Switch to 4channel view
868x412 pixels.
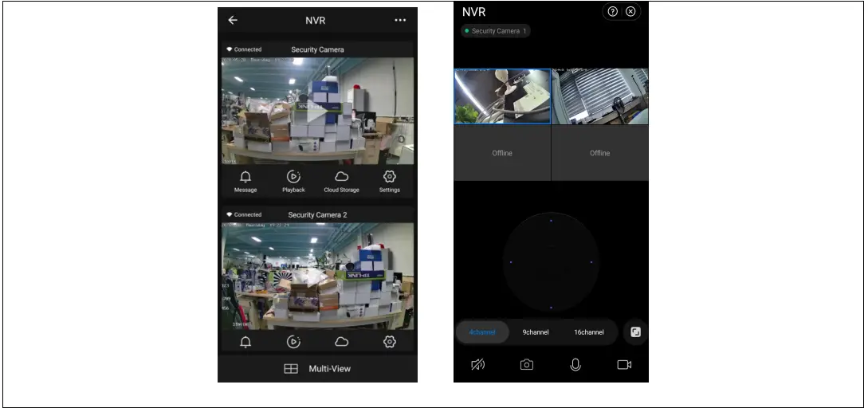coord(482,332)
